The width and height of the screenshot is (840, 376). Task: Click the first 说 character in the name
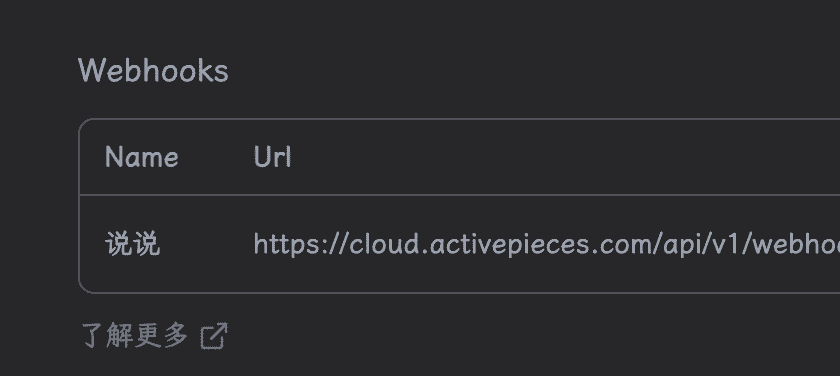pos(118,244)
